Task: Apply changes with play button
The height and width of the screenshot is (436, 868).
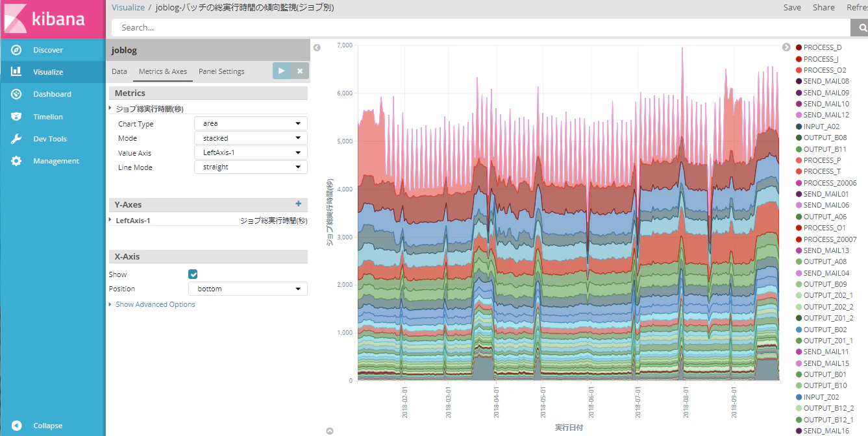Action: [x=281, y=71]
